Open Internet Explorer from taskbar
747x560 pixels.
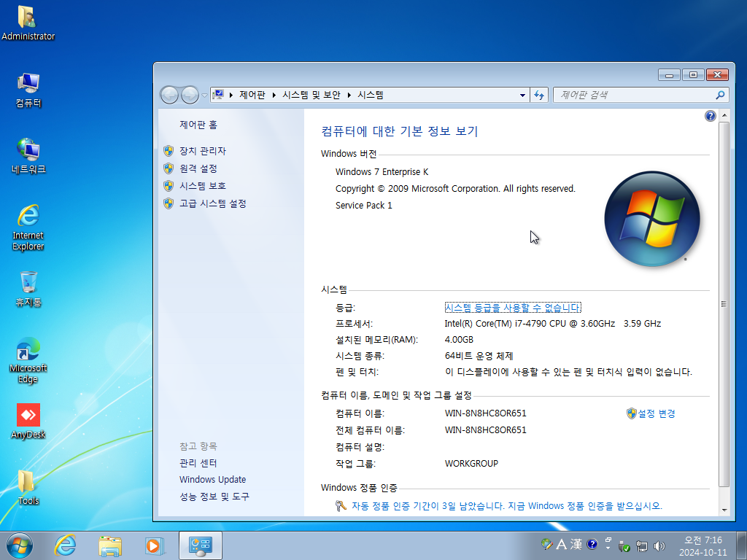(x=65, y=545)
